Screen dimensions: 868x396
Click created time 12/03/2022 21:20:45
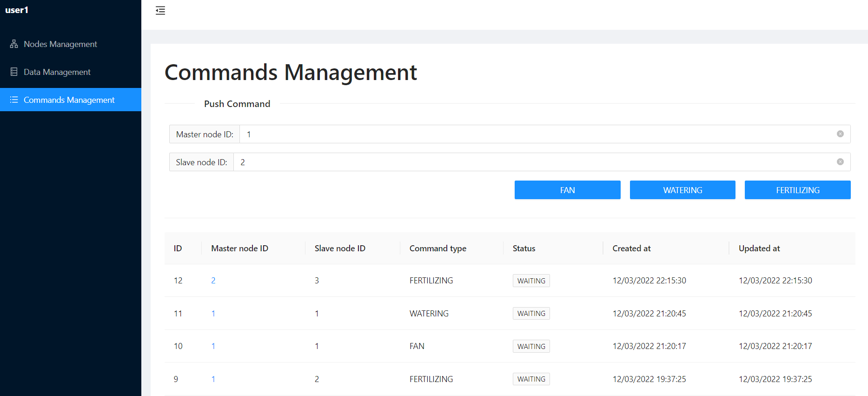649,314
